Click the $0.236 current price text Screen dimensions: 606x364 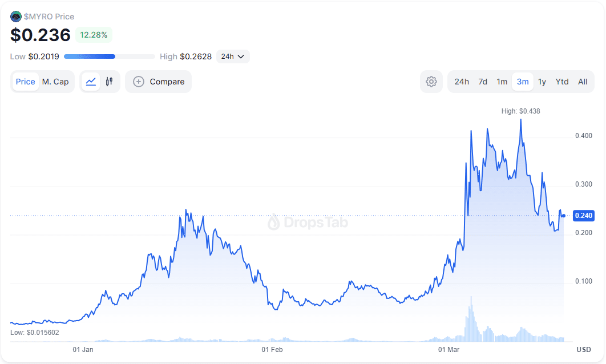click(41, 35)
